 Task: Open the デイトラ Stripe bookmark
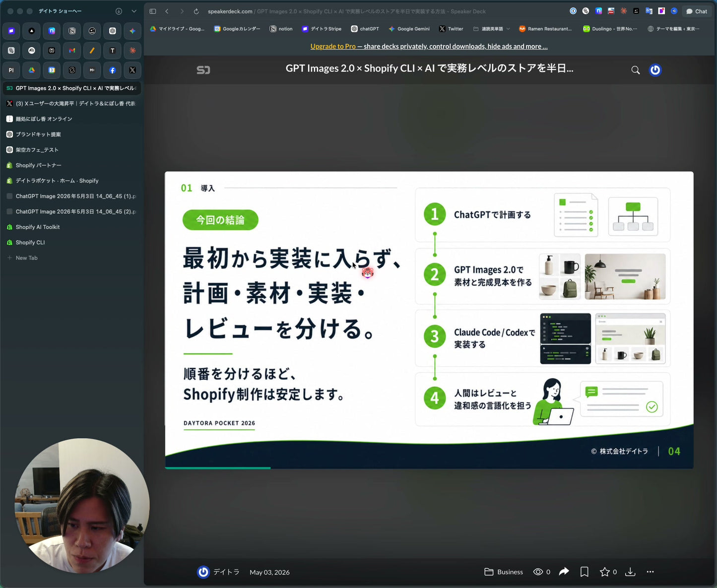[322, 29]
